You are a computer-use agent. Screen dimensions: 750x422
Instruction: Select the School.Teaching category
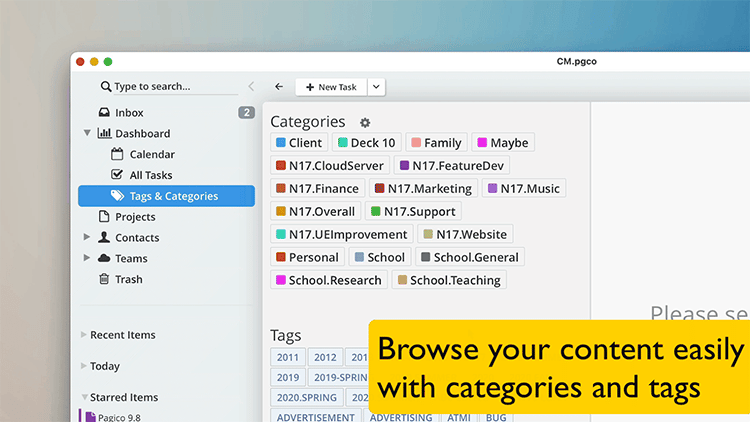(x=449, y=280)
